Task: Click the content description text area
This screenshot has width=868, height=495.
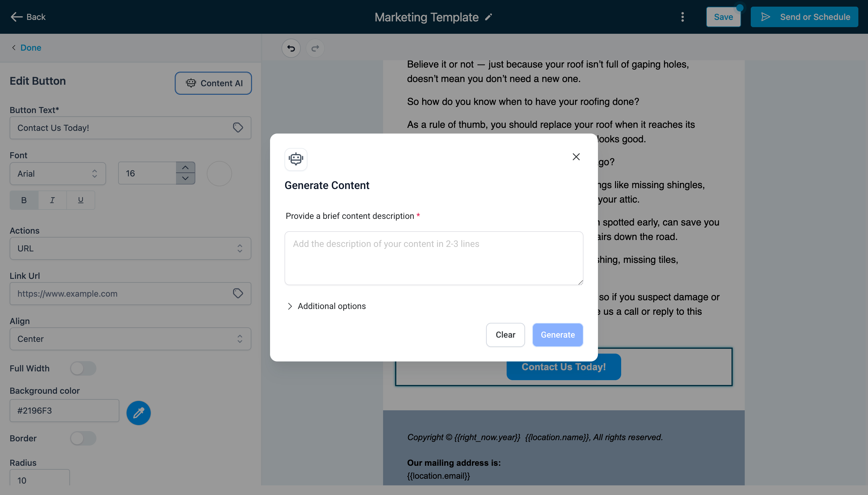Action: [434, 258]
